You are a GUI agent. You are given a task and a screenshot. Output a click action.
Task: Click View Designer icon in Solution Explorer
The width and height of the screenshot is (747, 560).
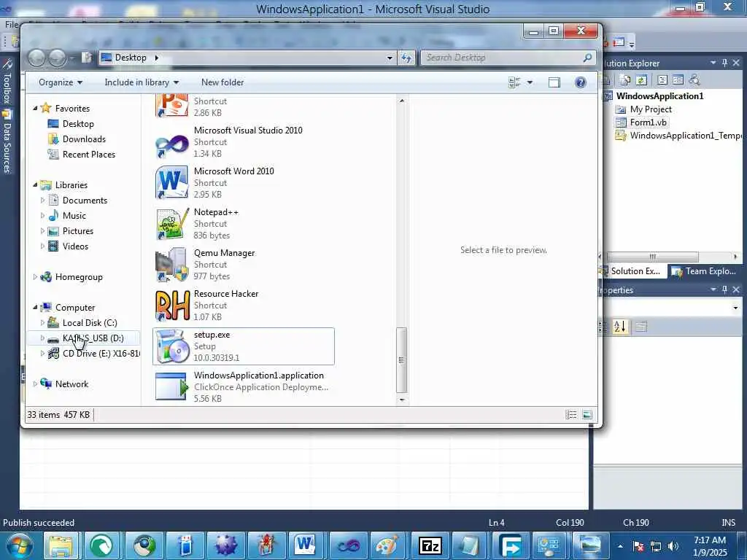click(678, 80)
